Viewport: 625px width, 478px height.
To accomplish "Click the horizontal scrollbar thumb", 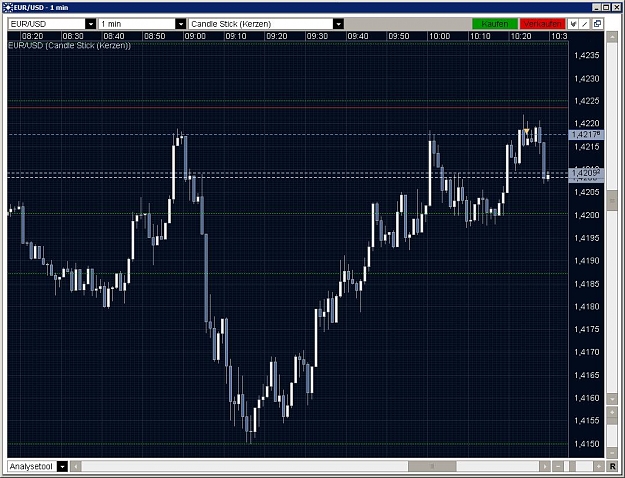I will coord(432,466).
